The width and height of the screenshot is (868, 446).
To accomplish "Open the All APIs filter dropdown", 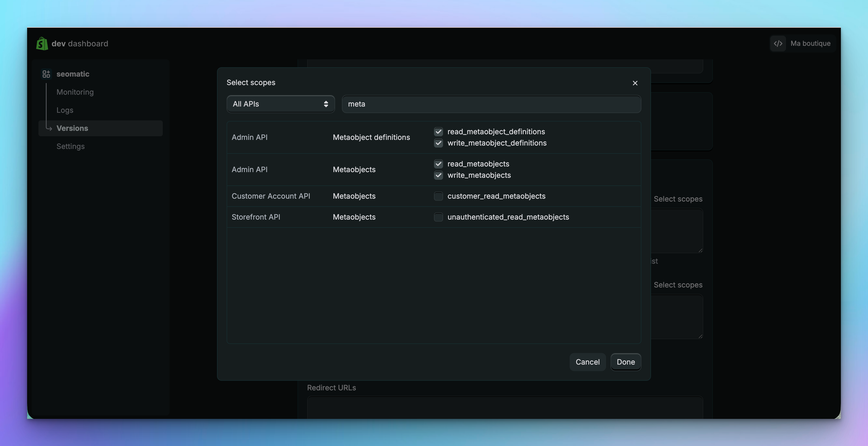I will [280, 104].
